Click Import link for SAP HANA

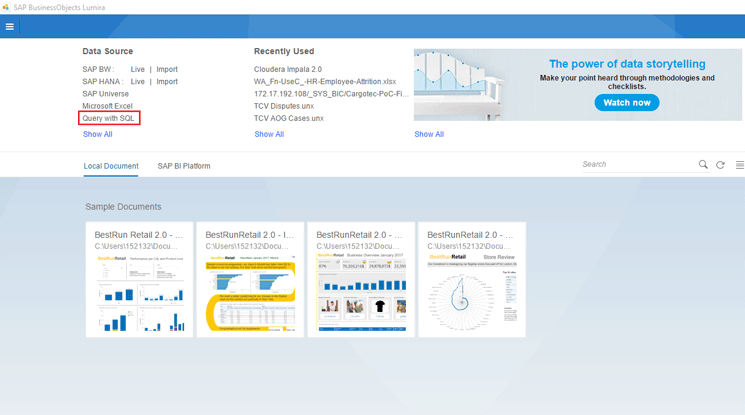(167, 82)
